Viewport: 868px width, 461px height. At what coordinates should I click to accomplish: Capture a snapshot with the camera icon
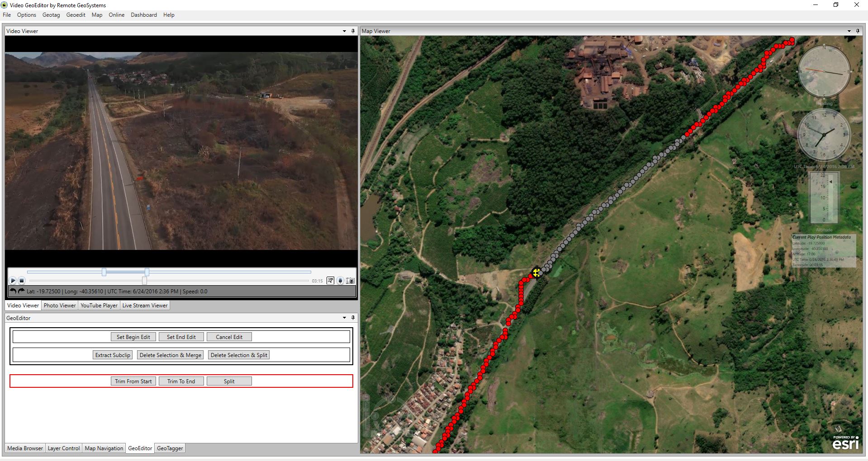tap(350, 281)
